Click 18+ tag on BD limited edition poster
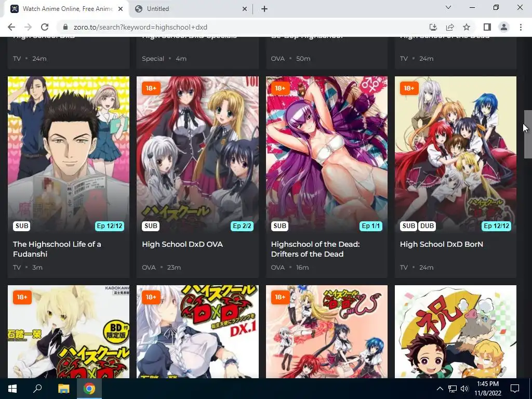Image resolution: width=532 pixels, height=399 pixels. coord(22,297)
